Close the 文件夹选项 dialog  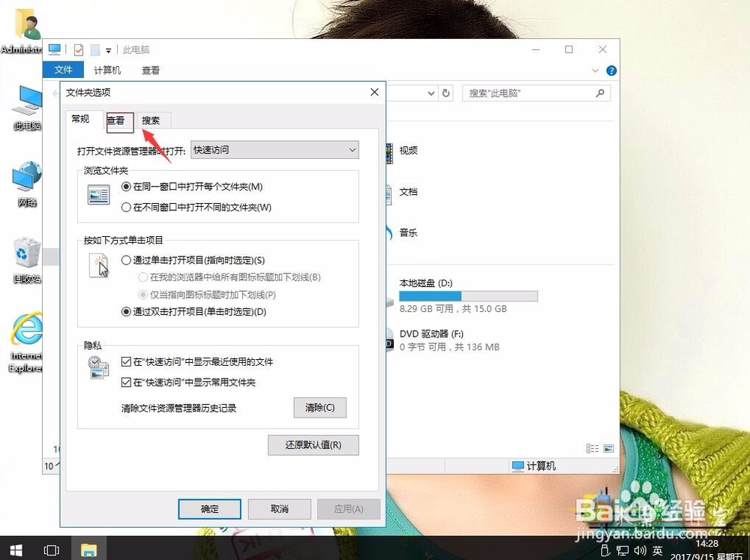click(374, 91)
